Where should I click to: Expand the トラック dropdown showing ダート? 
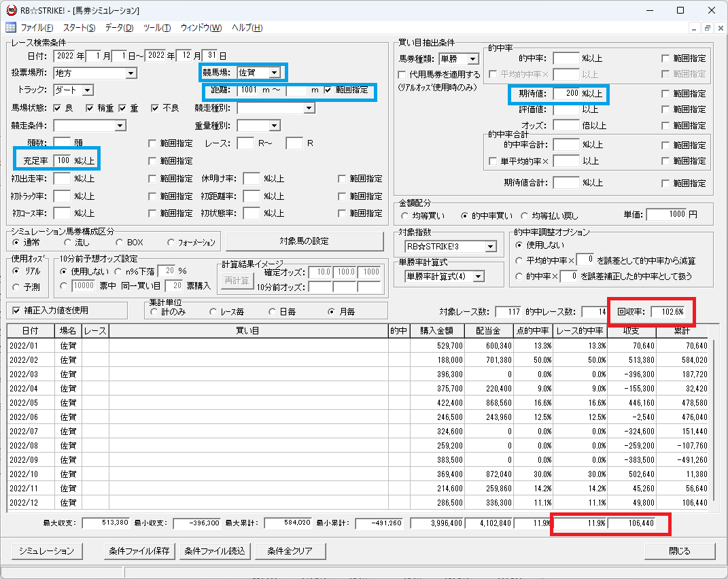click(88, 90)
